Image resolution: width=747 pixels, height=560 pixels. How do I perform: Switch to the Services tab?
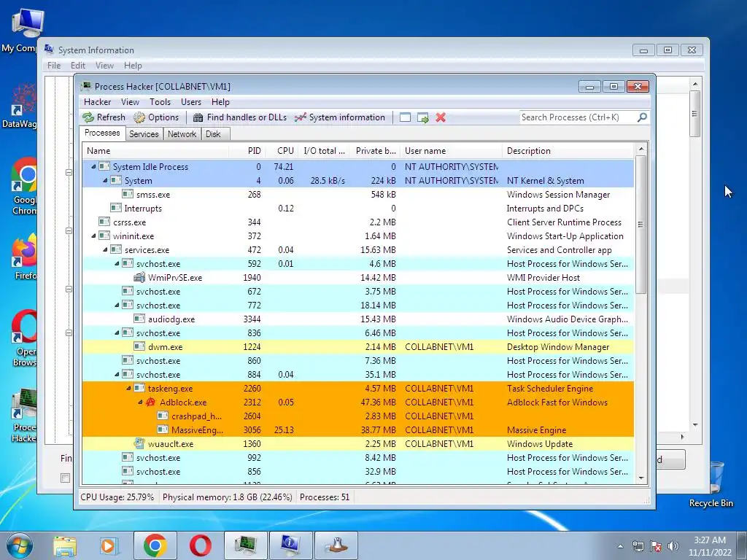(x=144, y=134)
